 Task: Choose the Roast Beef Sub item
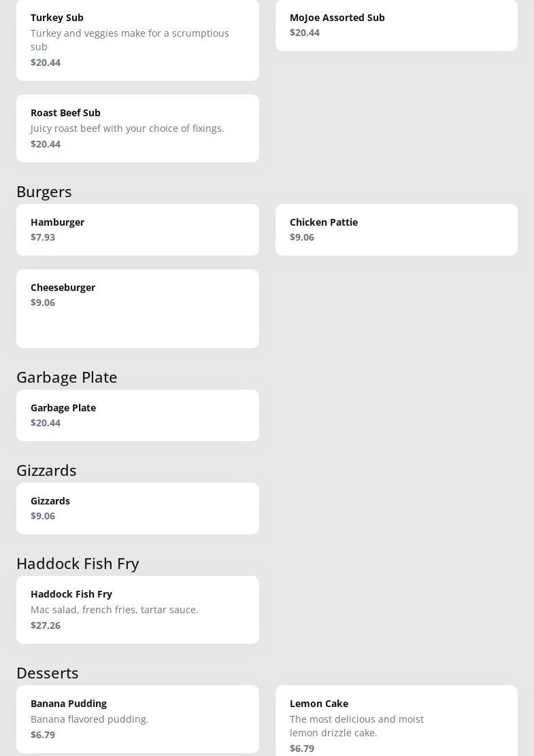pos(137,128)
